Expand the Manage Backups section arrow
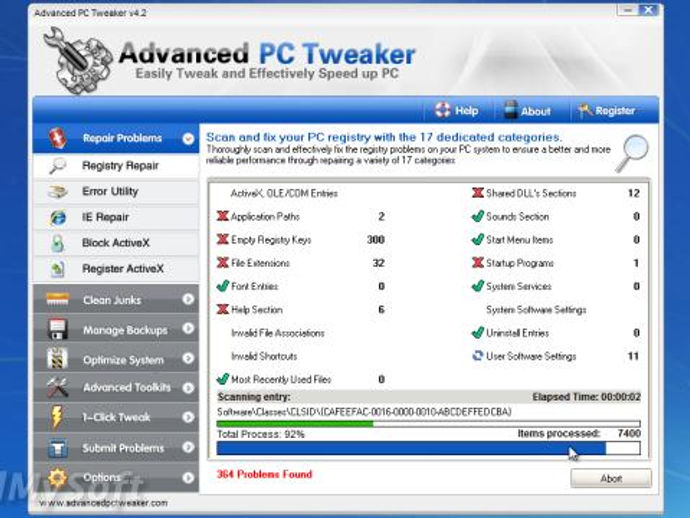 click(188, 329)
